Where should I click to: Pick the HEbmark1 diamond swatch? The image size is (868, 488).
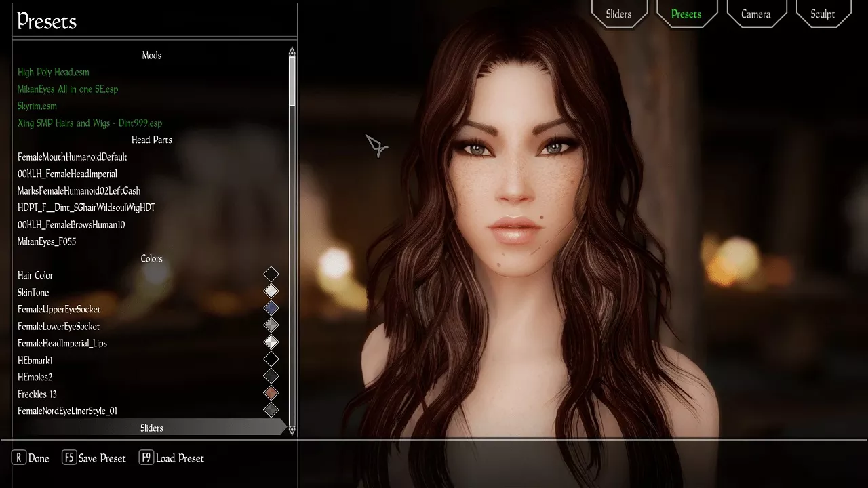271,359
